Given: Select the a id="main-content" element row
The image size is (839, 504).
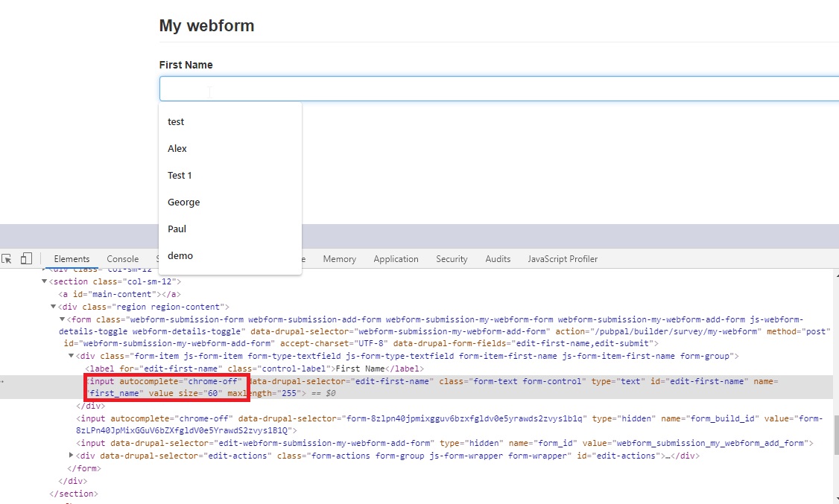Looking at the screenshot, I should click(120, 294).
